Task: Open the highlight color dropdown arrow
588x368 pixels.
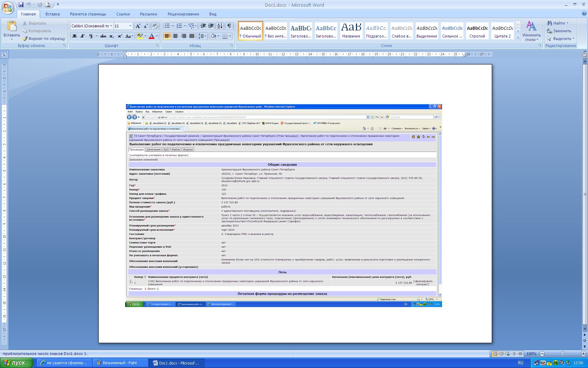Action: [x=145, y=36]
